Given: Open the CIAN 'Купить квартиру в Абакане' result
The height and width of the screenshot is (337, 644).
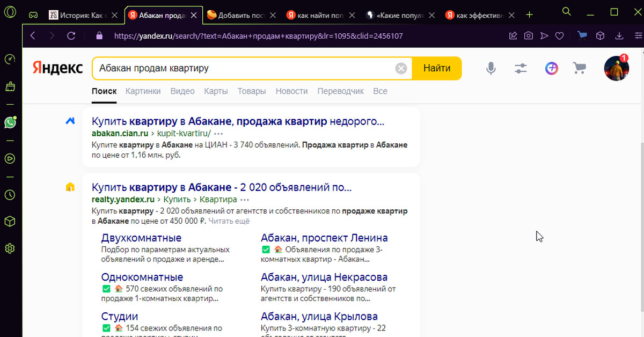Looking at the screenshot, I should click(x=238, y=121).
